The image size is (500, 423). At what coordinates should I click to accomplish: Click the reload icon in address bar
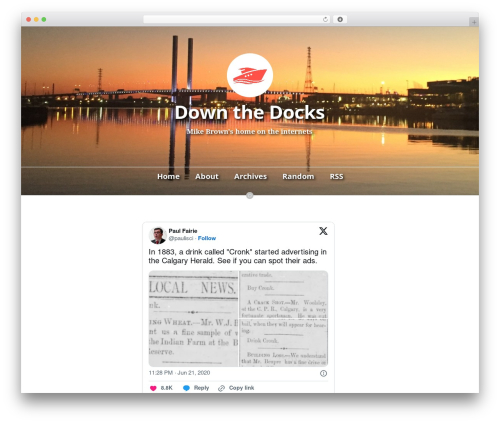[x=325, y=19]
